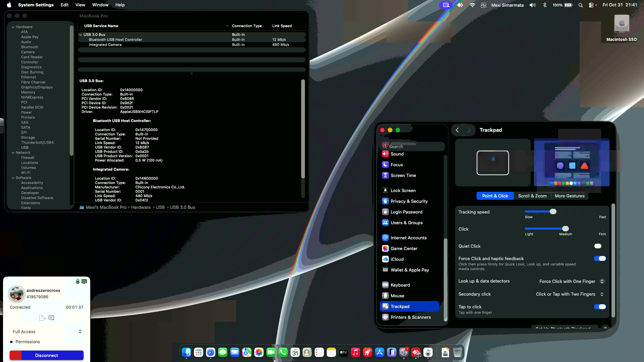
Task: Expand Permissions disclosure in AnyDesk
Action: coord(12,342)
